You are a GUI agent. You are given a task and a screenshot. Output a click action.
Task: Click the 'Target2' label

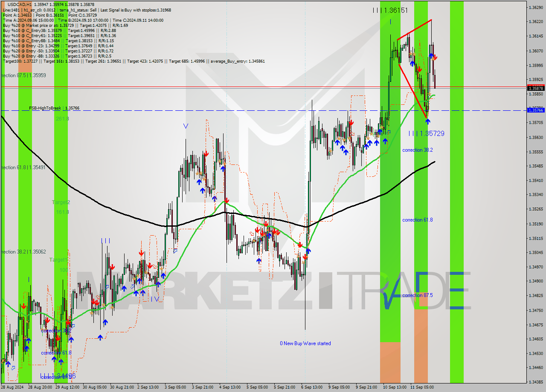pyautogui.click(x=61, y=202)
